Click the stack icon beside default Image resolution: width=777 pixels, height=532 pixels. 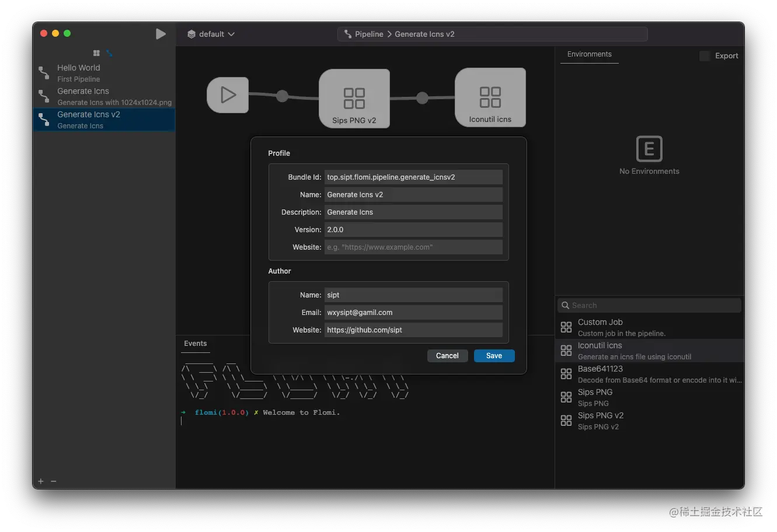click(191, 34)
